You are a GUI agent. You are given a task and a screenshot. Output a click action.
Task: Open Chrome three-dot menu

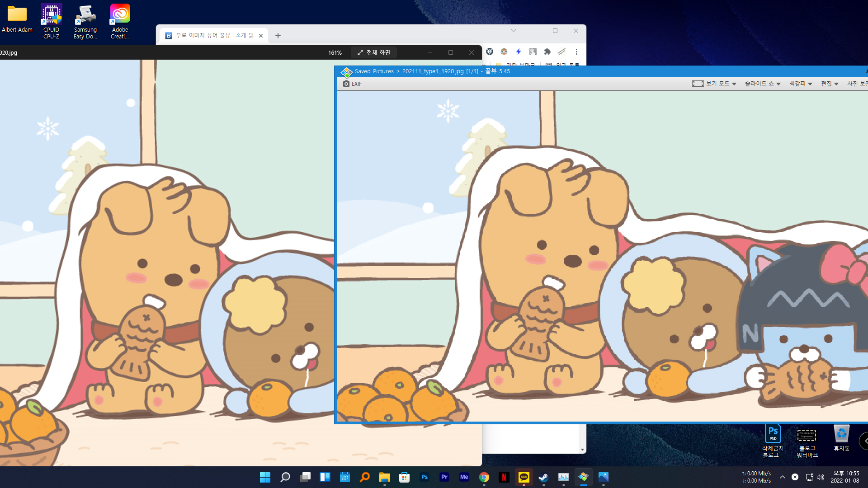(x=576, y=52)
